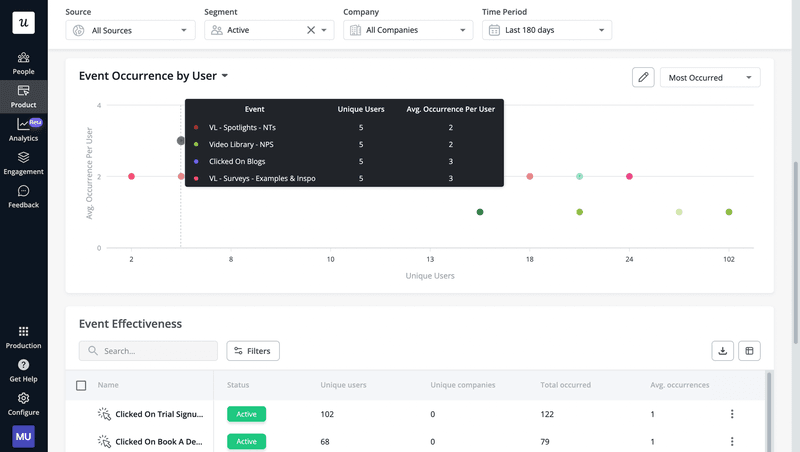This screenshot has height=452, width=800.
Task: Click the download export icon
Action: [722, 351]
